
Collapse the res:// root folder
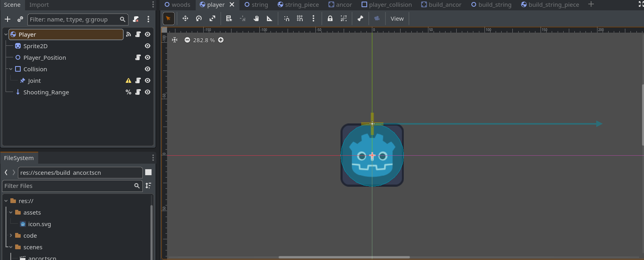(6, 201)
